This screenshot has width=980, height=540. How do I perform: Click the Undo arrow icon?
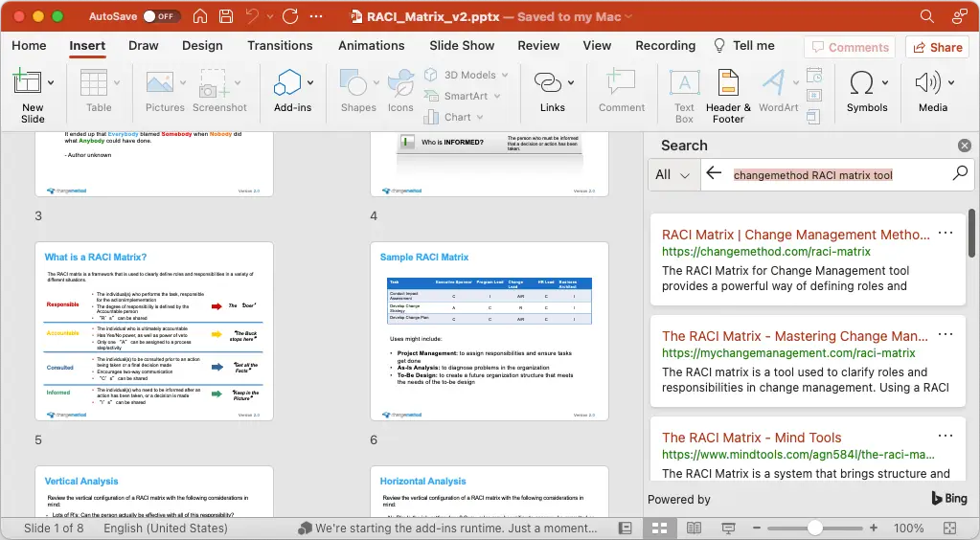[x=252, y=16]
